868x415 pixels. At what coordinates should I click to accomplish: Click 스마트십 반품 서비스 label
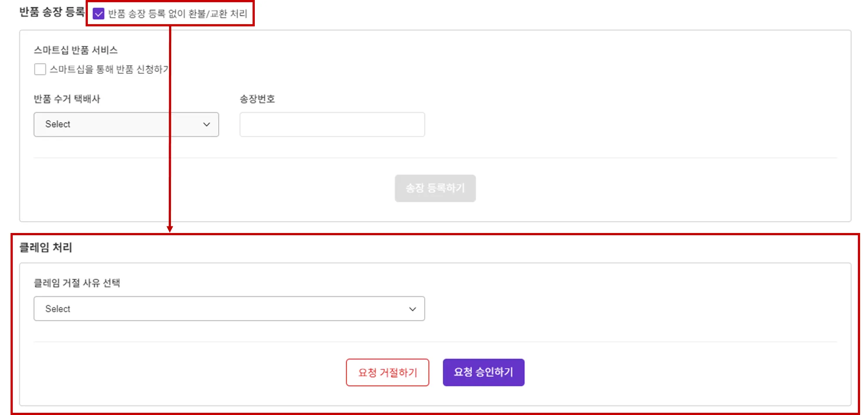[x=76, y=50]
